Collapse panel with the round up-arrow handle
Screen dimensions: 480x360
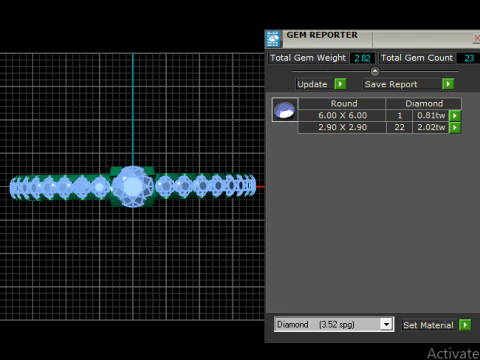pyautogui.click(x=375, y=71)
